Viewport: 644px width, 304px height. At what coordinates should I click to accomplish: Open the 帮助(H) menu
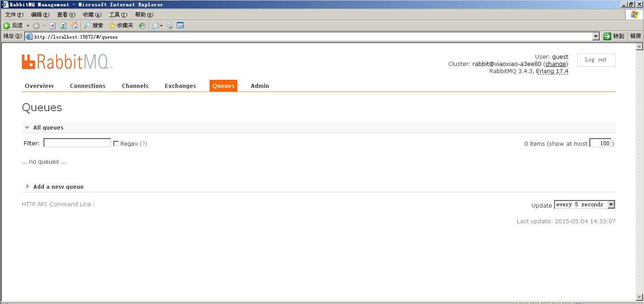(x=144, y=15)
